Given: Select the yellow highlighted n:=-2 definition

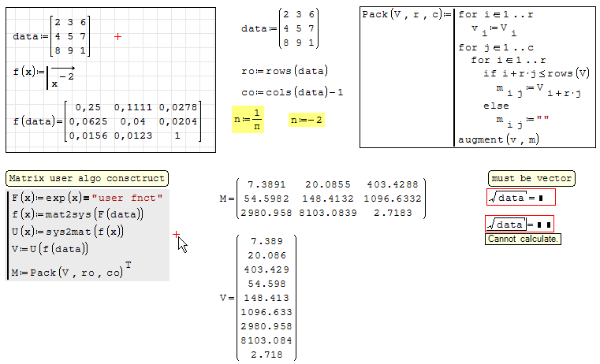Looking at the screenshot, I should [x=307, y=121].
